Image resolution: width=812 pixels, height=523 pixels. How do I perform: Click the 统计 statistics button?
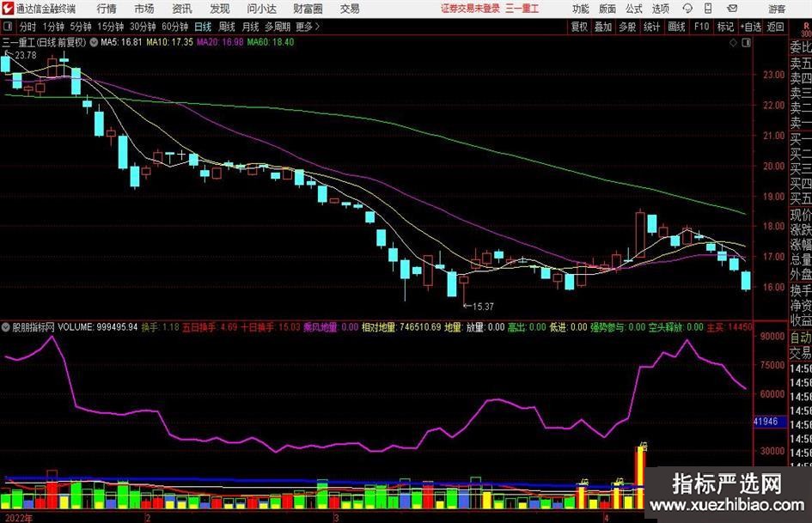651,27
